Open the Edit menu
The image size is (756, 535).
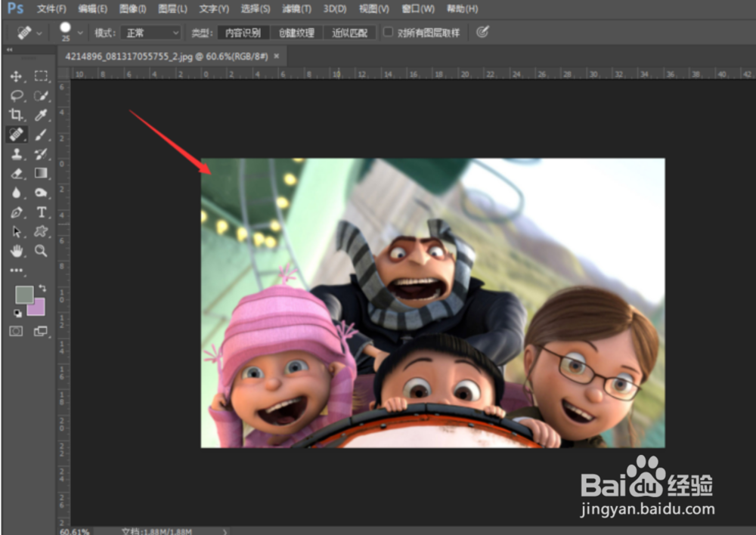[92, 8]
